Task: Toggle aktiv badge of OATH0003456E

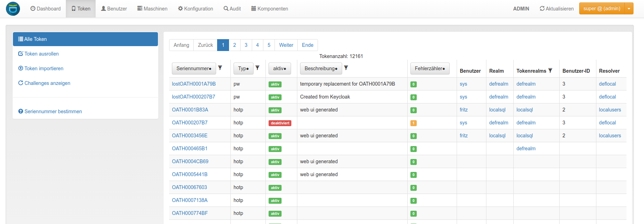Action: [275, 136]
